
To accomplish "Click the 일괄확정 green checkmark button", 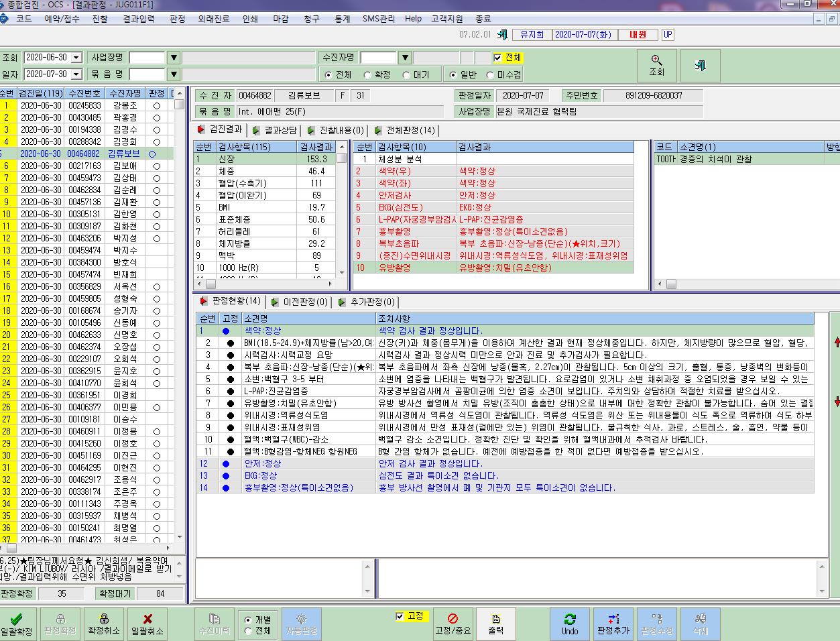I will pyautogui.click(x=17, y=624).
